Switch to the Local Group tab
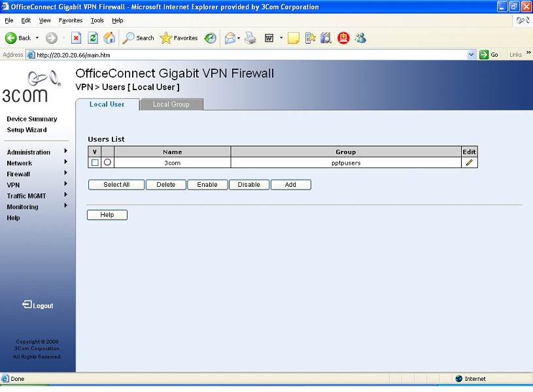The image size is (533, 392). 171,103
